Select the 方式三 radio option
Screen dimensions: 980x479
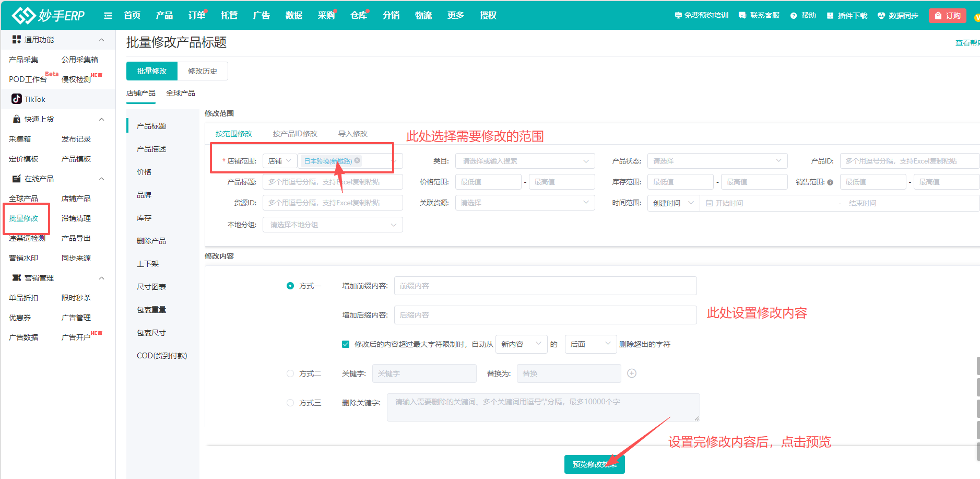(290, 402)
